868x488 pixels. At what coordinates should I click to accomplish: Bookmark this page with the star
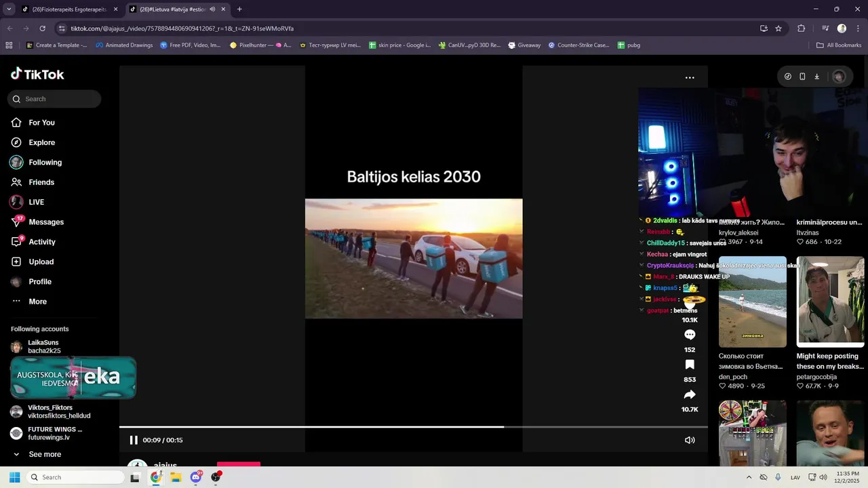pyautogui.click(x=778, y=28)
